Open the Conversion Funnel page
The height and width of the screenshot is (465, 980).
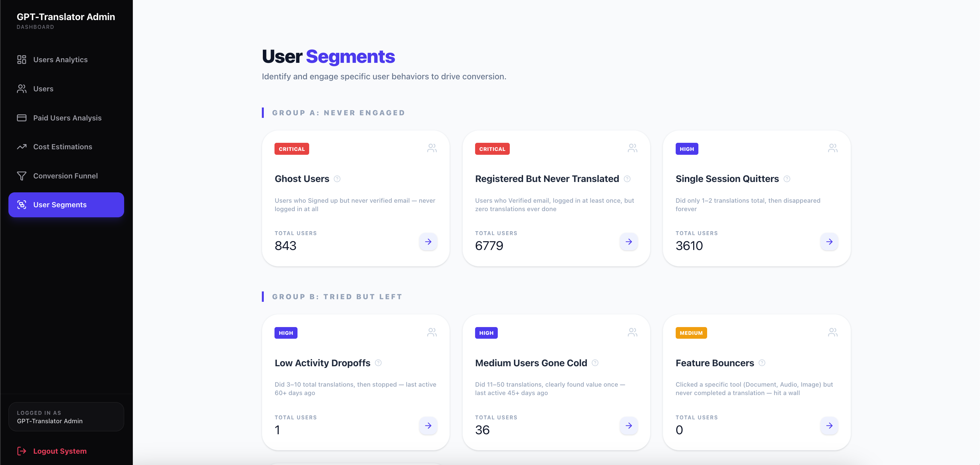pos(65,176)
